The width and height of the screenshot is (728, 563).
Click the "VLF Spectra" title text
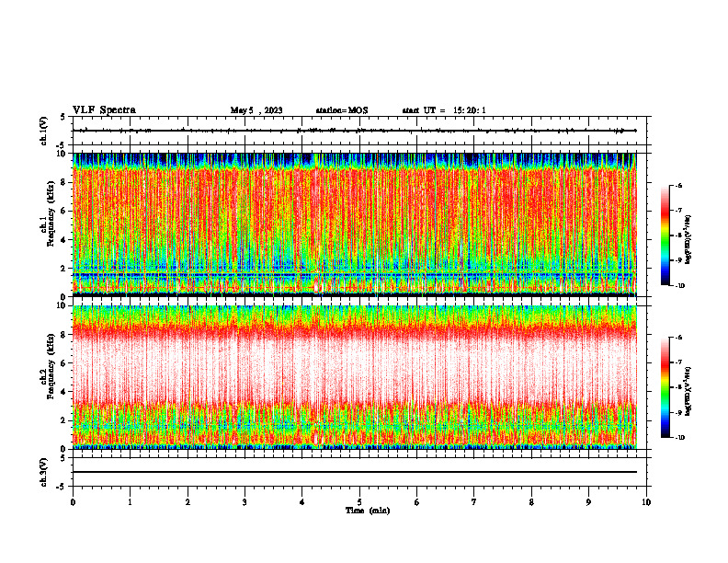pos(104,110)
